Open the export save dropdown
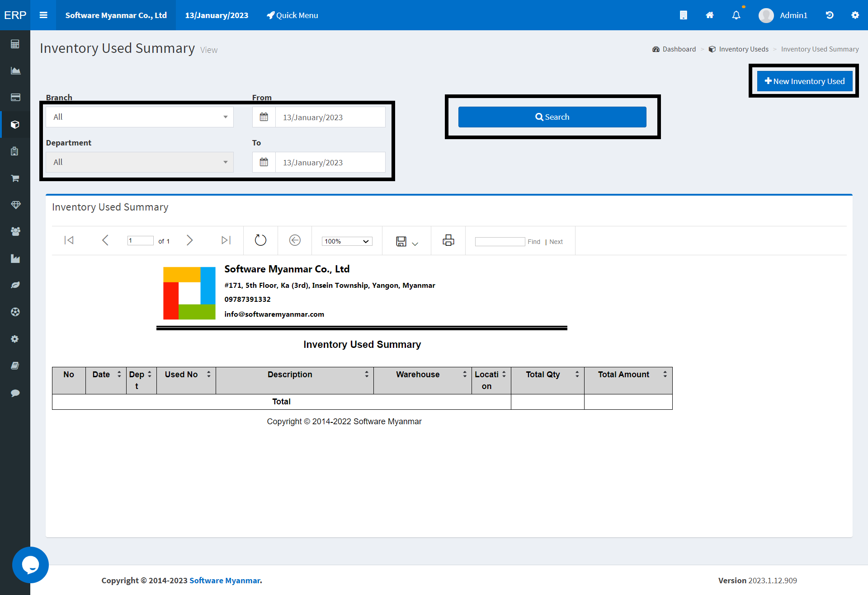Image resolution: width=868 pixels, height=595 pixels. pyautogui.click(x=407, y=241)
